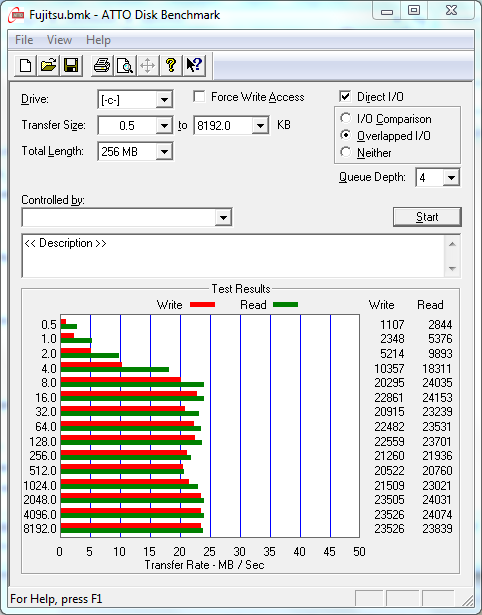Click the 128.0 row label in chart
Image resolution: width=482 pixels, height=615 pixels.
[43, 442]
